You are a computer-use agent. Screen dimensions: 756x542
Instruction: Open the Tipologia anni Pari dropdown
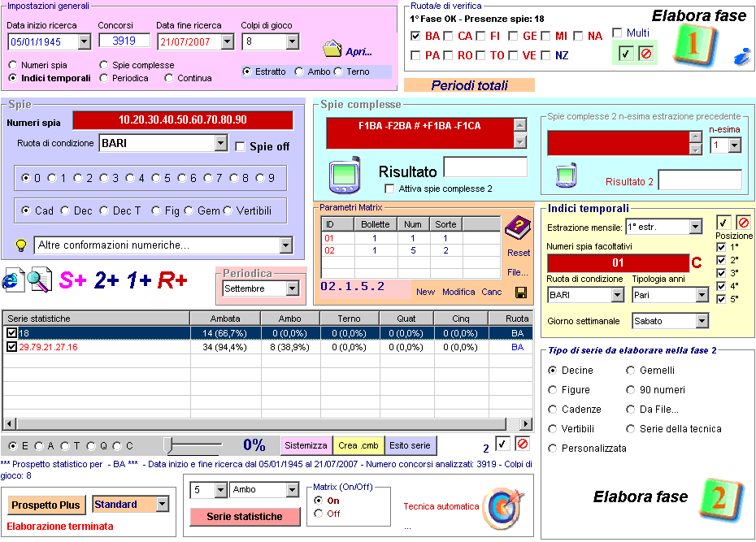point(702,295)
